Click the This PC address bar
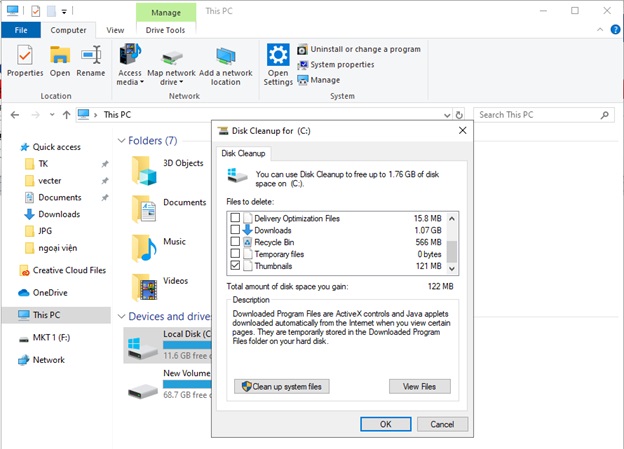Screen dimensions: 624x449 coord(264,115)
